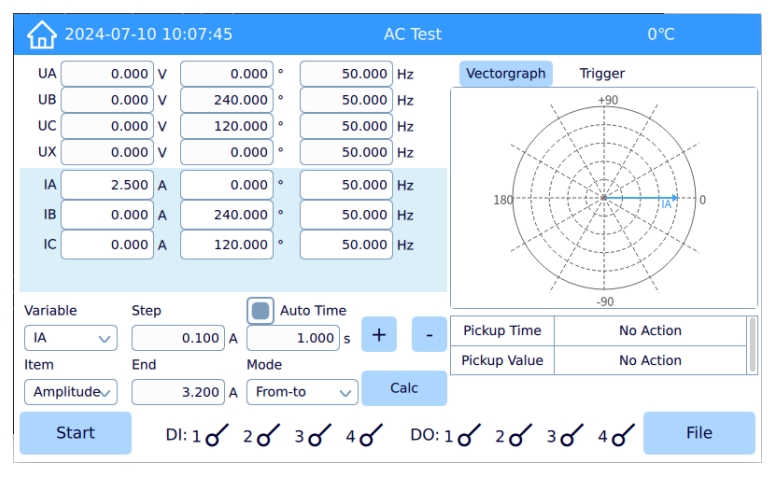Enable the Auto Time checkbox
The image size is (776, 482).
tap(261, 311)
